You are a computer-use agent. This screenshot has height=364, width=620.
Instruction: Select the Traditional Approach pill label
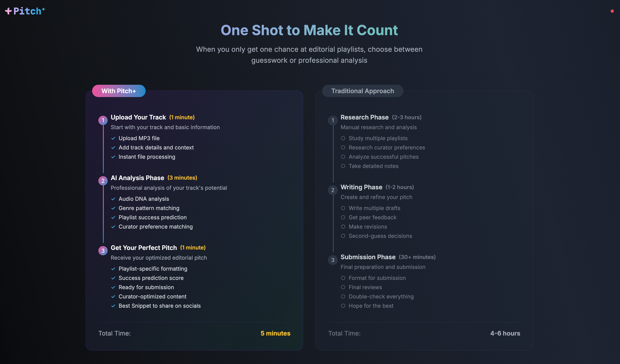(362, 91)
